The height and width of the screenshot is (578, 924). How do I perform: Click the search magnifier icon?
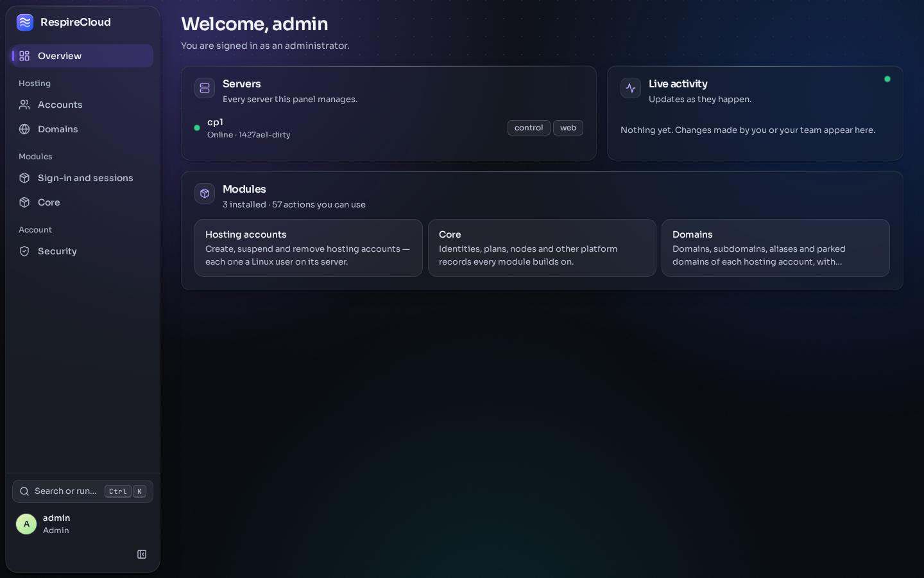point(24,491)
